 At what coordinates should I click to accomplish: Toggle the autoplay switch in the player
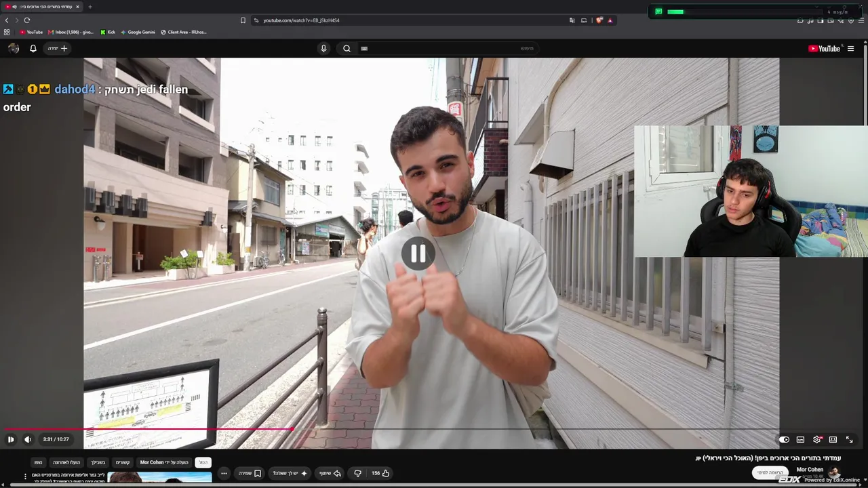[784, 439]
